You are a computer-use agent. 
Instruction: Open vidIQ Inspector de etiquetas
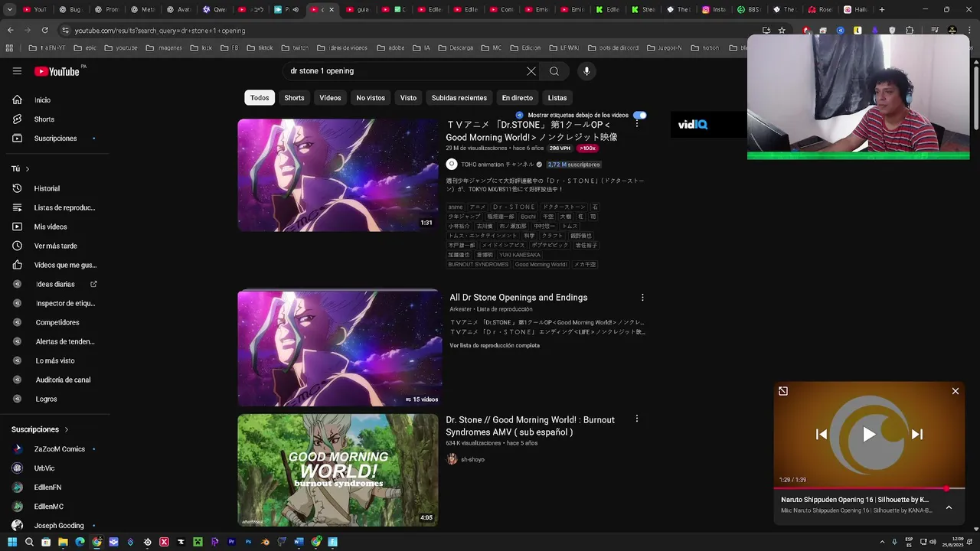tap(54, 303)
